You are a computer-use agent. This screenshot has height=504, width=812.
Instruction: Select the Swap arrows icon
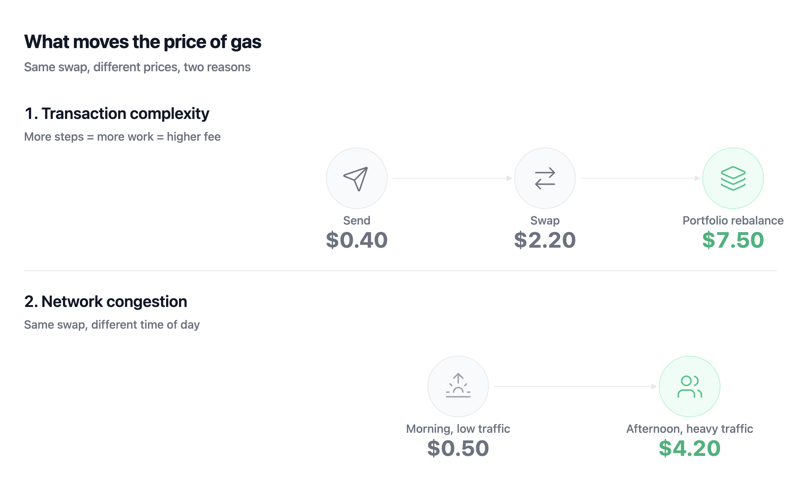(545, 178)
